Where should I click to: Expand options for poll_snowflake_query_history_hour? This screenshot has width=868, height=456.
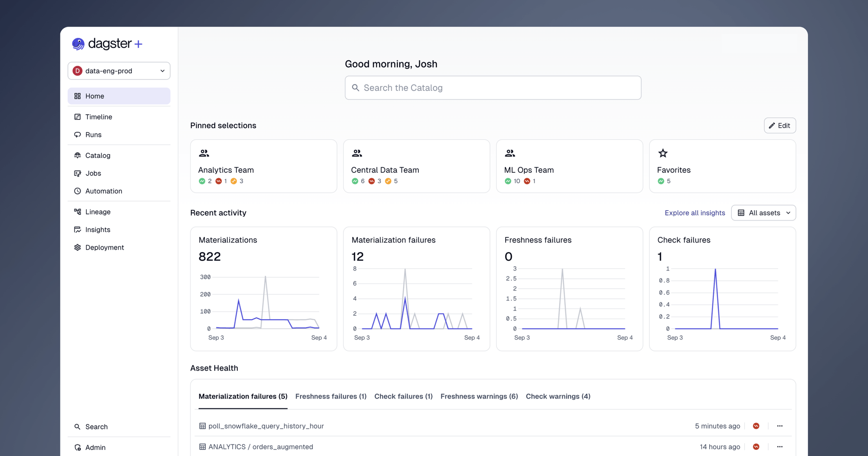click(780, 426)
